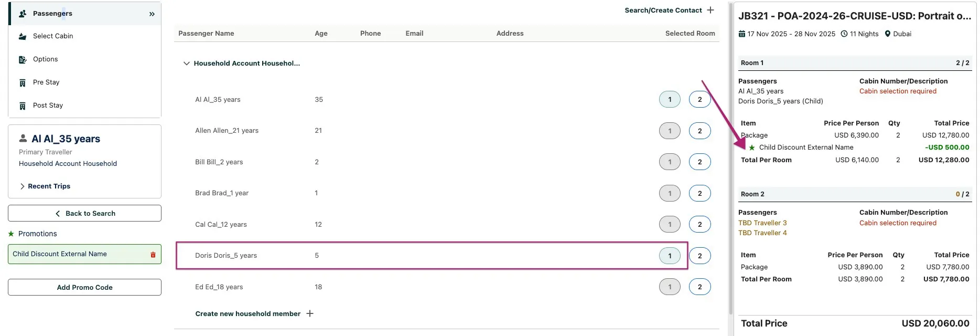Click the plus icon beside Search/Create Contact
The image size is (980, 336).
710,10
